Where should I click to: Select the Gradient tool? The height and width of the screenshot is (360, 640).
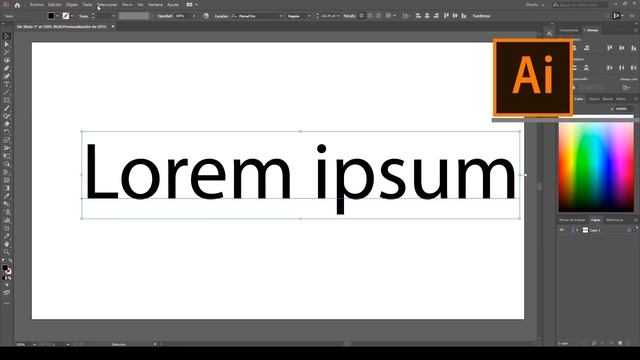pos(7,188)
